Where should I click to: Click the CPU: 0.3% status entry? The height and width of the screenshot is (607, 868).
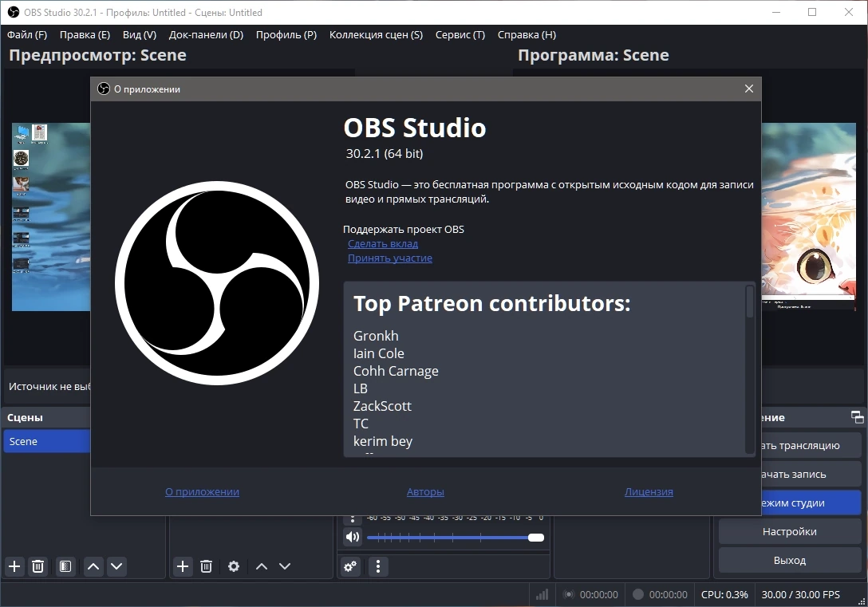[724, 594]
